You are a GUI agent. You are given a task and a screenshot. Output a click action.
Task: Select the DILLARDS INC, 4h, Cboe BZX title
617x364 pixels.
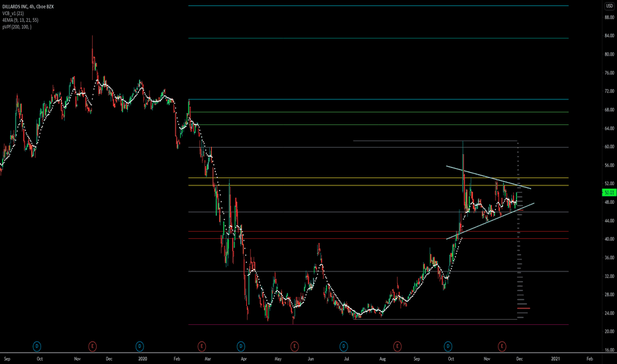pos(28,7)
